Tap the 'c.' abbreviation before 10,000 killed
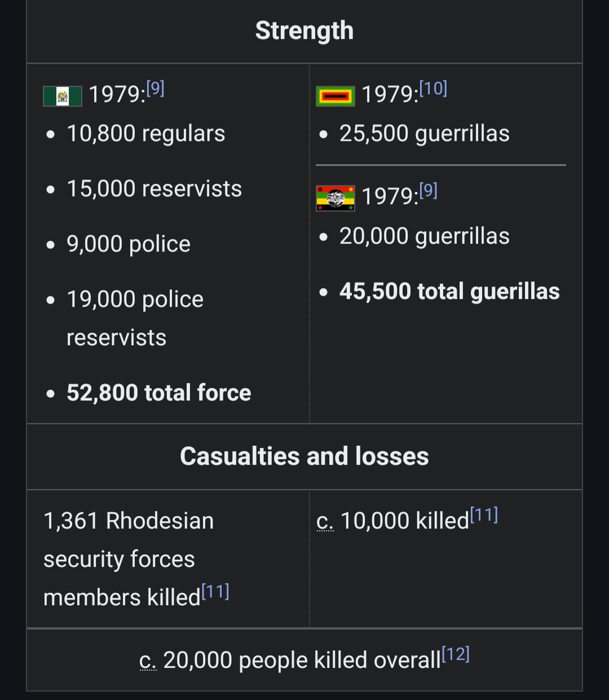 [325, 521]
